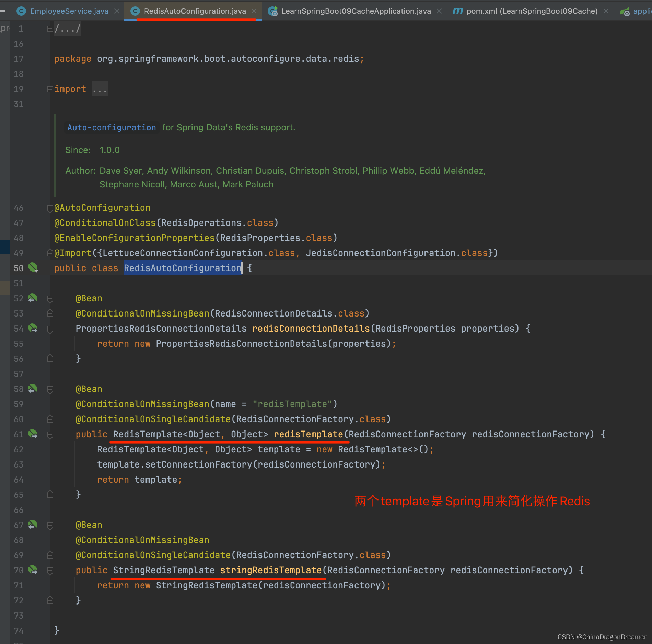Click @ConditionalOnMissingBean on line 68
The image size is (652, 644).
[x=142, y=540]
